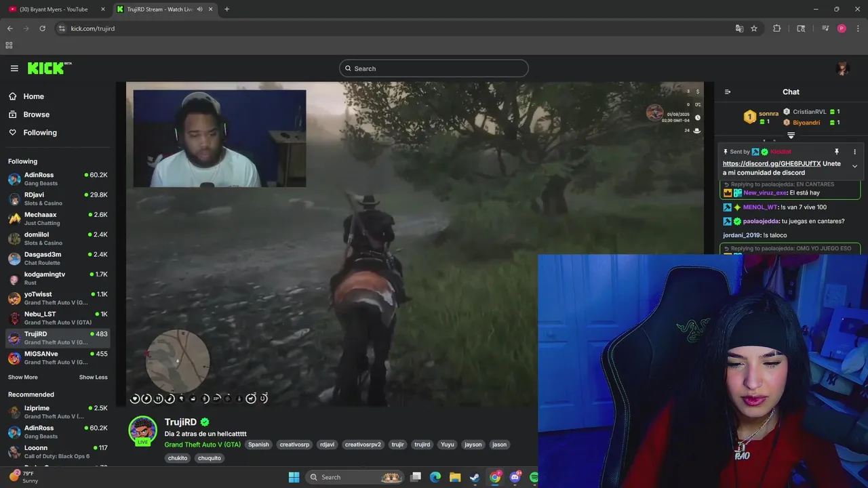Image resolution: width=868 pixels, height=488 pixels.
Task: Open Steam from the taskbar
Action: 475,477
